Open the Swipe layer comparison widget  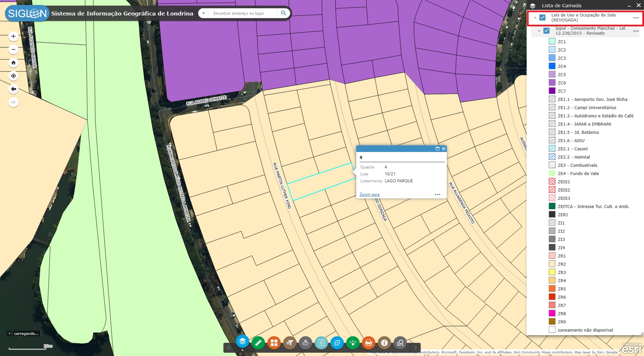tap(321, 343)
